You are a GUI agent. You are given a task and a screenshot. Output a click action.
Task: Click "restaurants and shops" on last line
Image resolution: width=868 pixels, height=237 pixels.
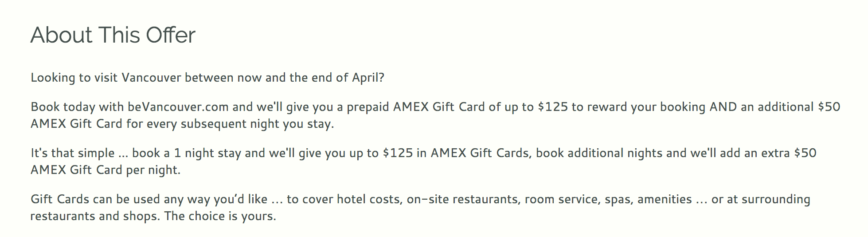pyautogui.click(x=95, y=216)
